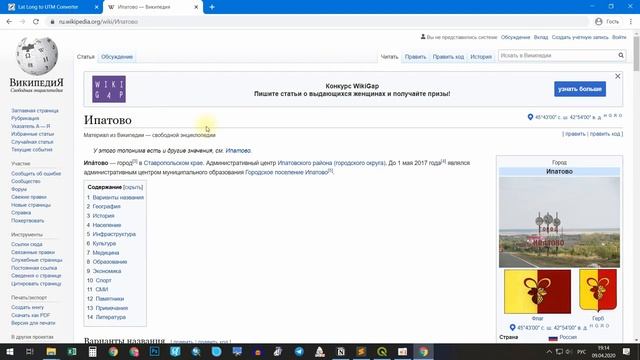The width and height of the screenshot is (640, 360).
Task: Click the Wikipedia globe logo
Action: click(x=37, y=56)
